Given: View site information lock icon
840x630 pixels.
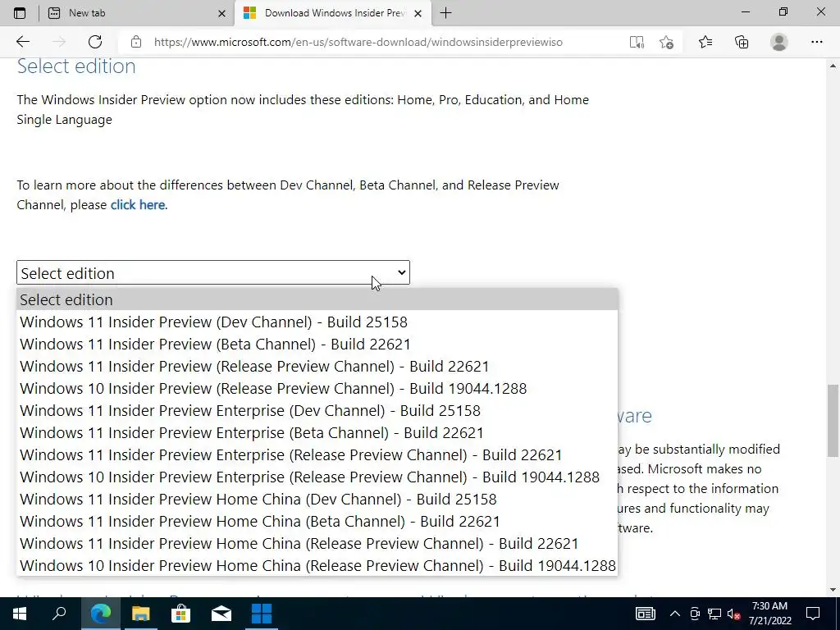Looking at the screenshot, I should [136, 42].
